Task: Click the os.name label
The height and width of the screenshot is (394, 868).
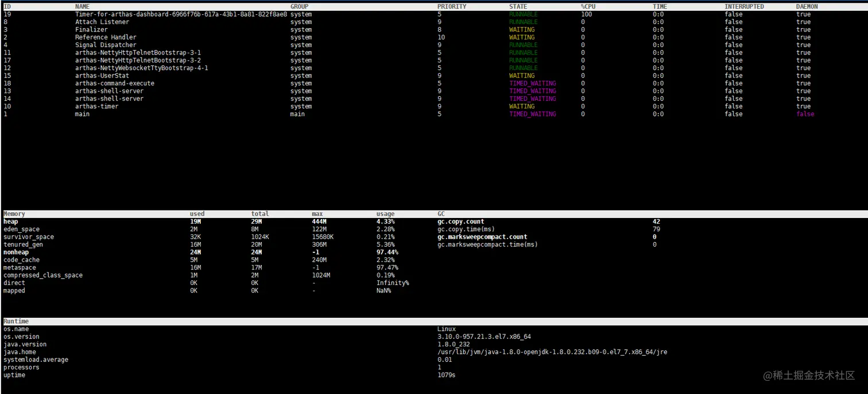Action: (x=16, y=329)
